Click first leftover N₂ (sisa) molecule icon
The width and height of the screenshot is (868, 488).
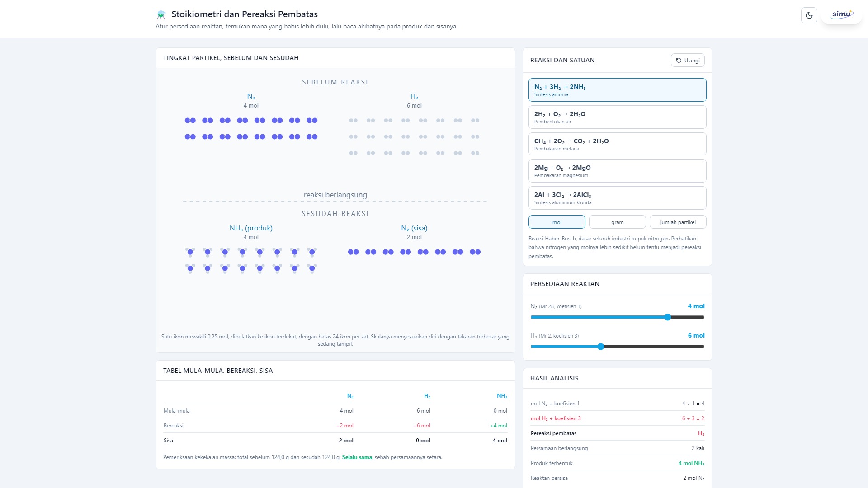pos(354,252)
